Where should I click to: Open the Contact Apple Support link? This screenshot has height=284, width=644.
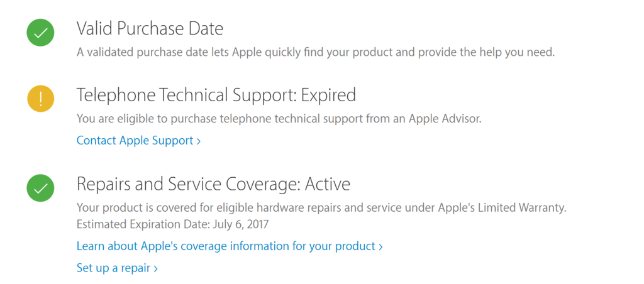click(138, 140)
